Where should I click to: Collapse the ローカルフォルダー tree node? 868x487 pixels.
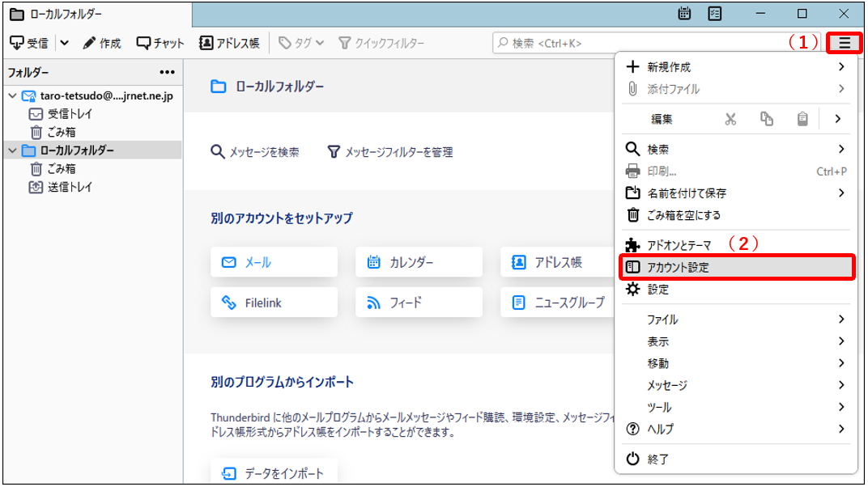(13, 150)
